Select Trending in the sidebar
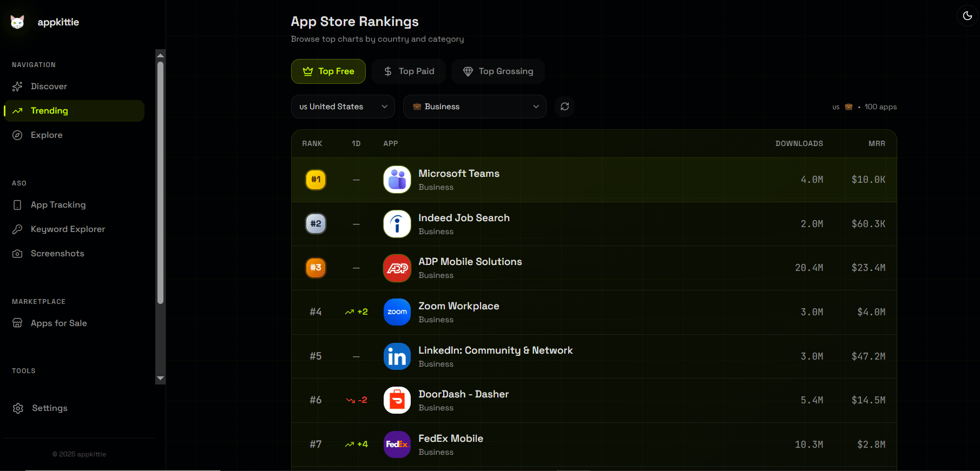Screen dimensions: 980x471 [74, 111]
